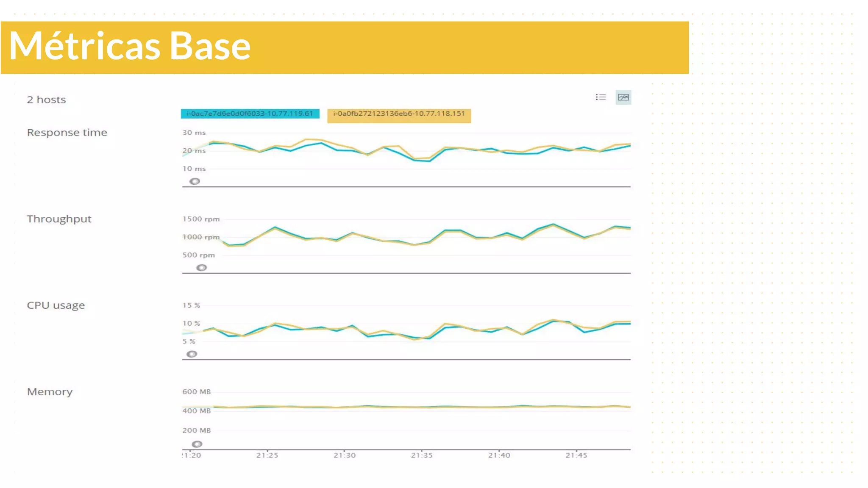Click the 21:35 time axis tick
Screen dimensions: 868x488
(422, 455)
